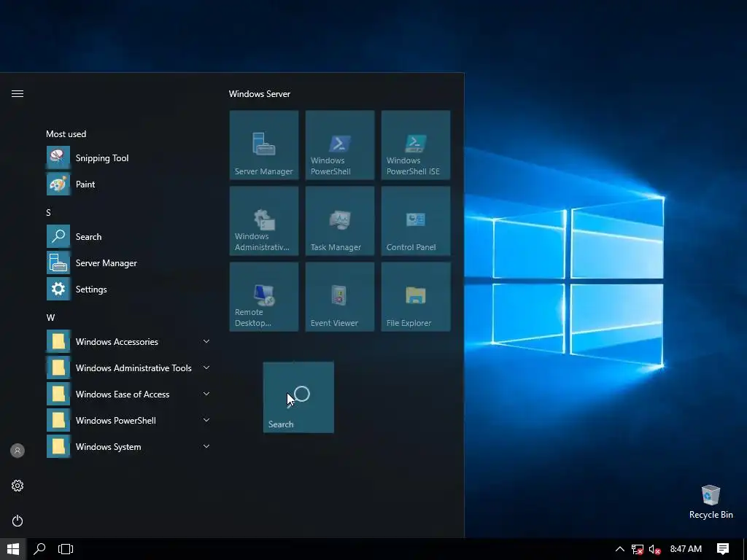Expand Windows Ease of Access chevron
This screenshot has width=747, height=560.
[206, 394]
